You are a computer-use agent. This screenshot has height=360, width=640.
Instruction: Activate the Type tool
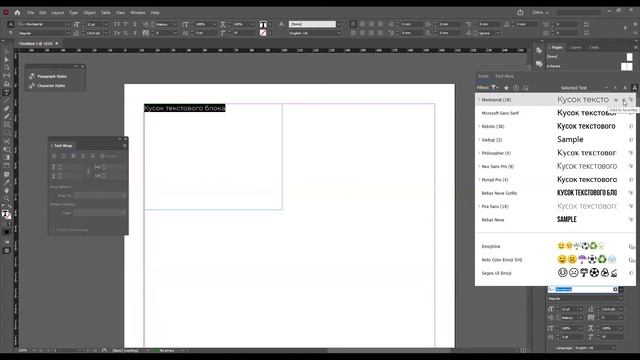click(x=7, y=92)
